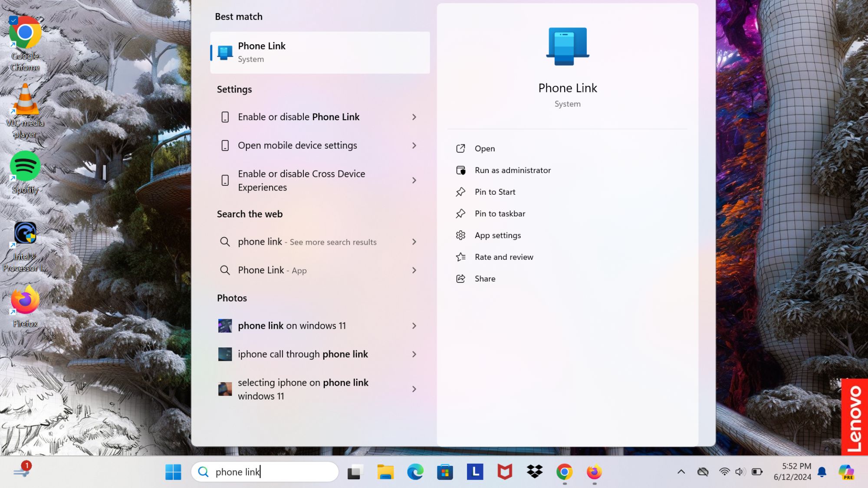Open Microsoft Store from taskbar
Image resolution: width=868 pixels, height=488 pixels.
pos(445,472)
